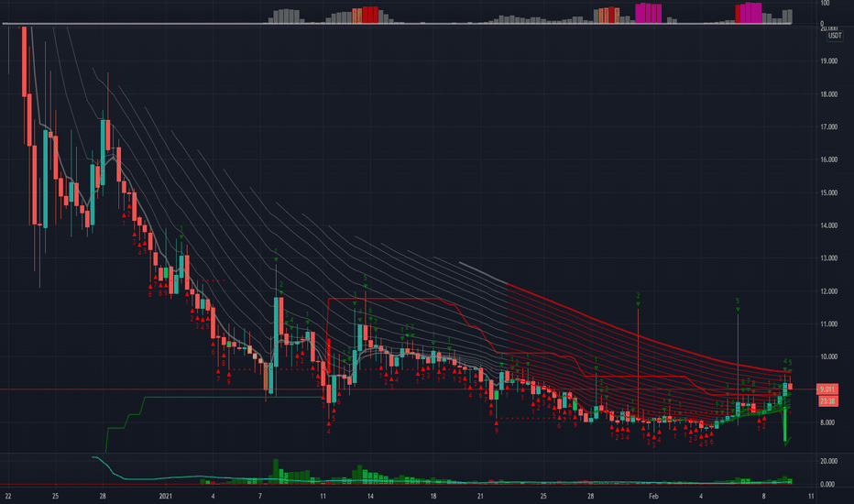Click the red 9.031 current price label
The height and width of the screenshot is (504, 854).
click(827, 389)
